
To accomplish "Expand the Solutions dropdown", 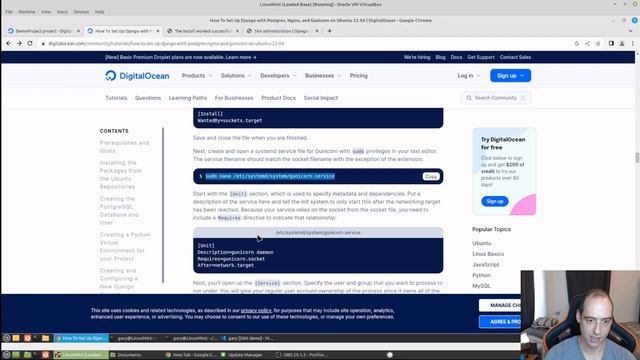I will point(236,76).
